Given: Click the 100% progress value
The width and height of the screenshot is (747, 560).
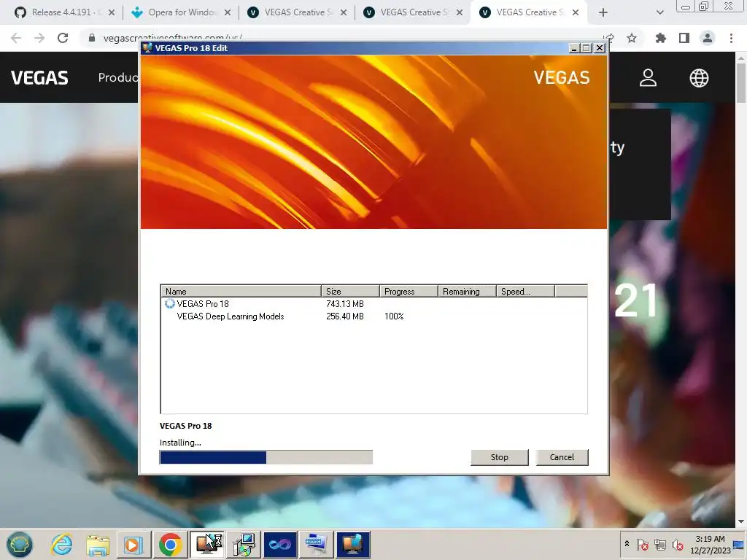Looking at the screenshot, I should click(394, 316).
